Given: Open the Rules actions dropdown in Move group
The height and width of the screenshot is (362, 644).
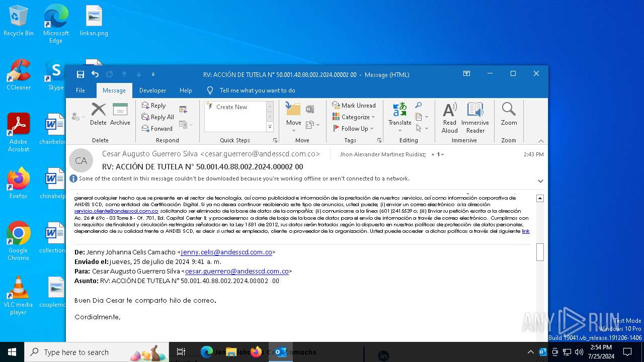Looking at the screenshot, I should [312, 125].
